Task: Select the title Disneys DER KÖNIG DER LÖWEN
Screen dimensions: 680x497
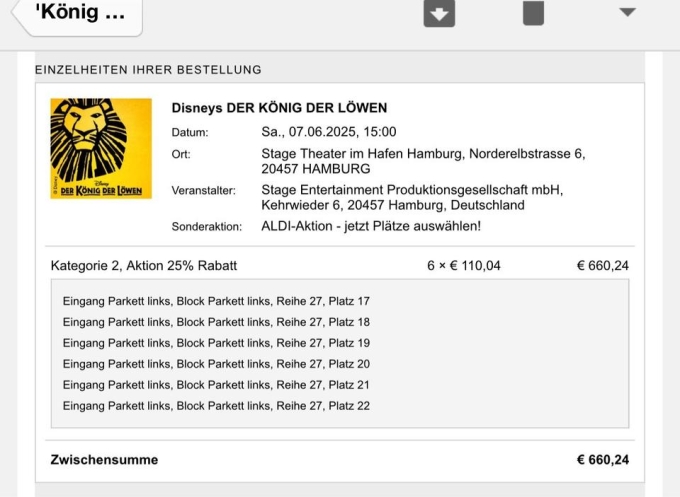Action: point(279,108)
